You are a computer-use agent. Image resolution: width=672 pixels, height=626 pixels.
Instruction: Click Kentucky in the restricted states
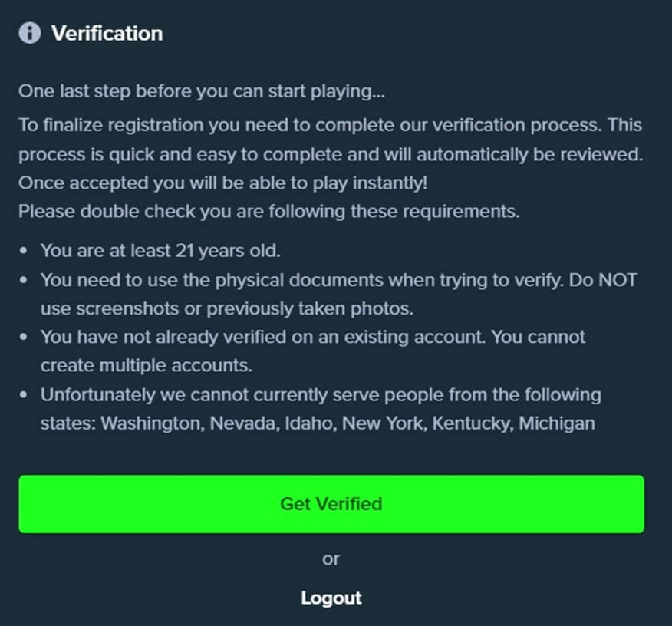(473, 423)
